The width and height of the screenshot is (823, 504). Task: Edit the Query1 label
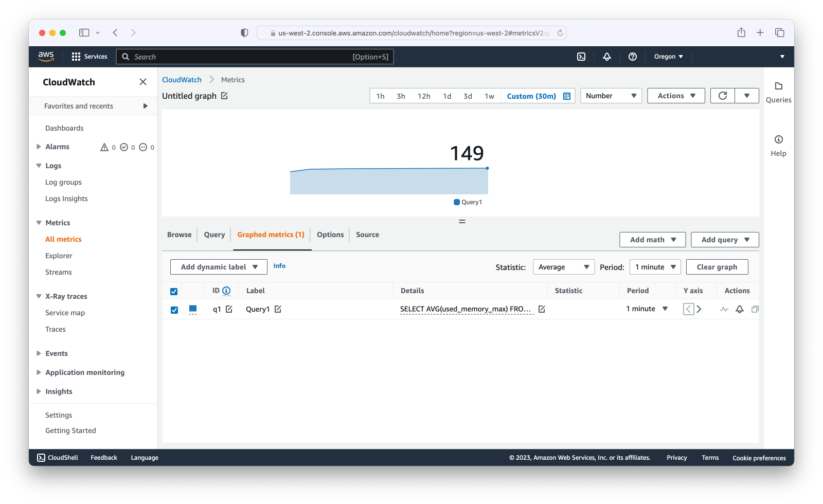tap(278, 309)
